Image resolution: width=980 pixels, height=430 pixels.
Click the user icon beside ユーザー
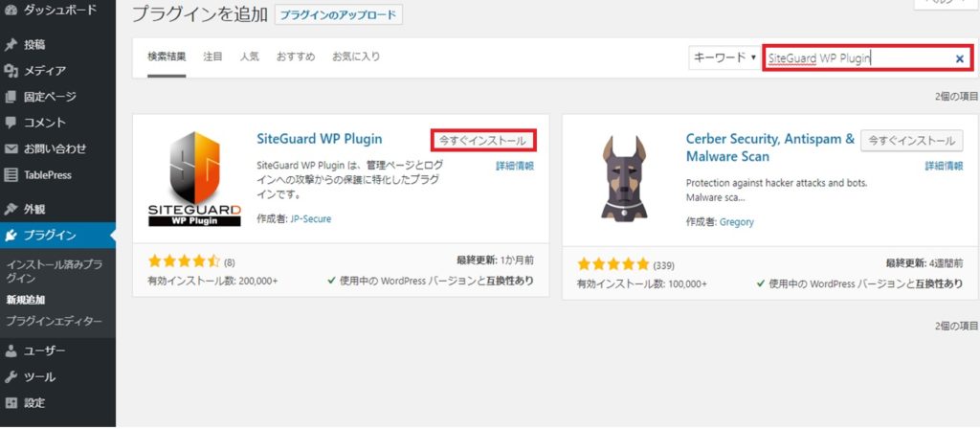tap(11, 351)
